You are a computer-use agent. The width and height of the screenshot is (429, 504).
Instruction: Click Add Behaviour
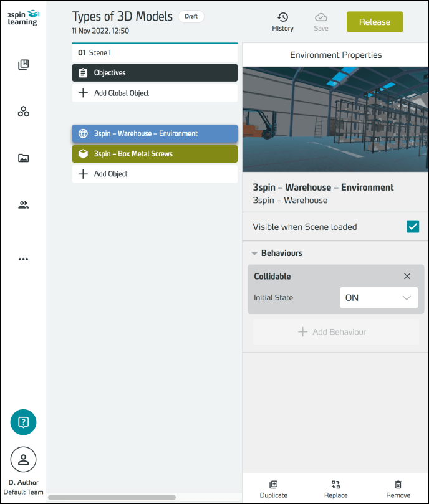[335, 331]
